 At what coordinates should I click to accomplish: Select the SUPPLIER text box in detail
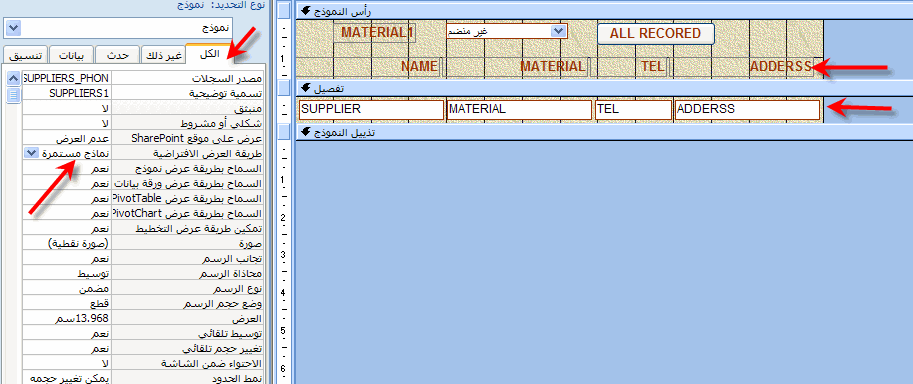click(371, 110)
